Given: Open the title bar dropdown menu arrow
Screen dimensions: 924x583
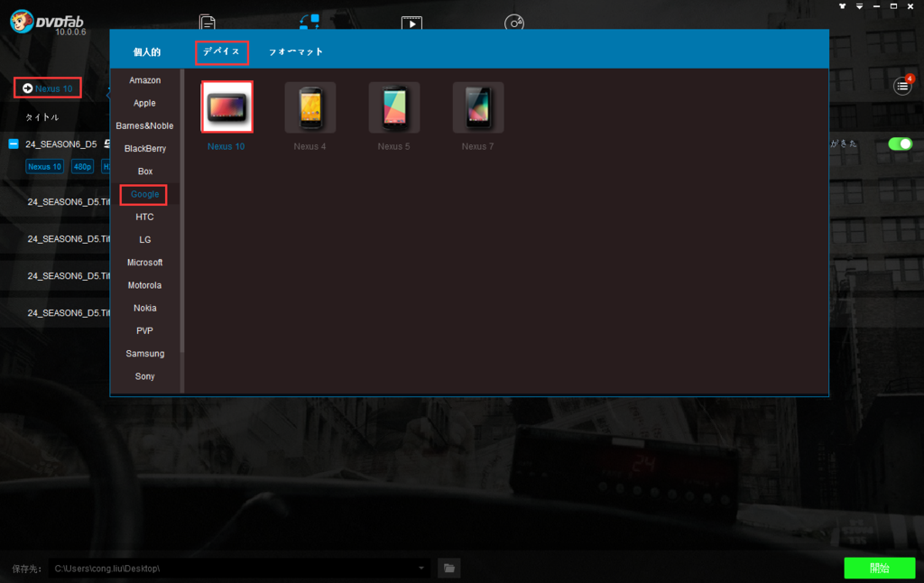Looking at the screenshot, I should (x=859, y=6).
